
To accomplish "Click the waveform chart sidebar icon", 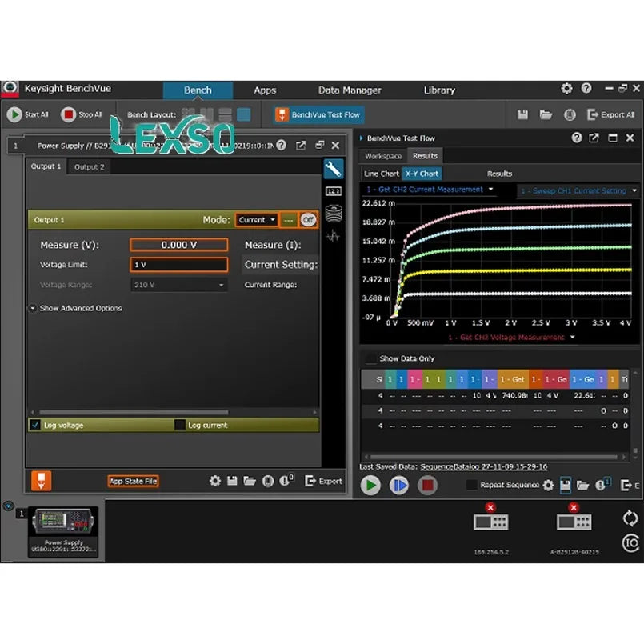I will (333, 236).
